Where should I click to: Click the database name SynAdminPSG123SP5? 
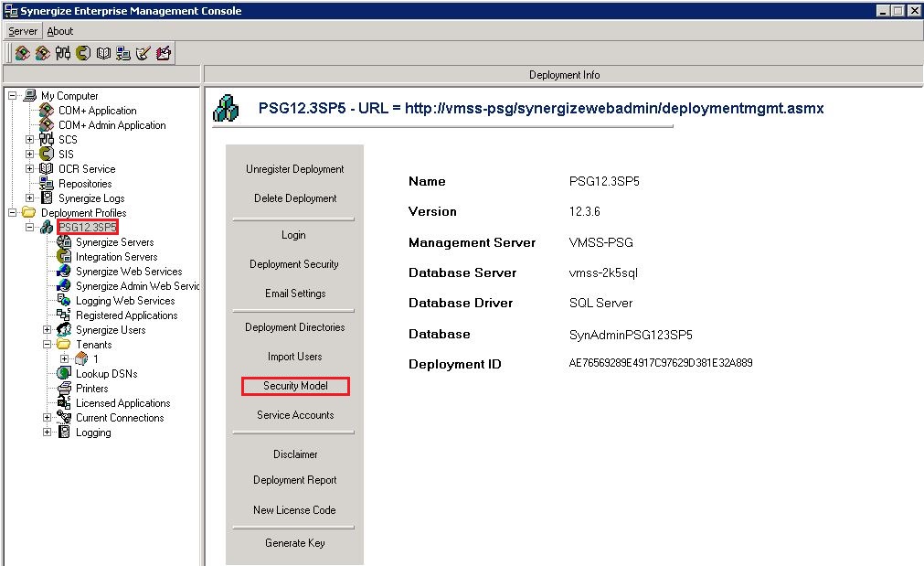(x=631, y=335)
